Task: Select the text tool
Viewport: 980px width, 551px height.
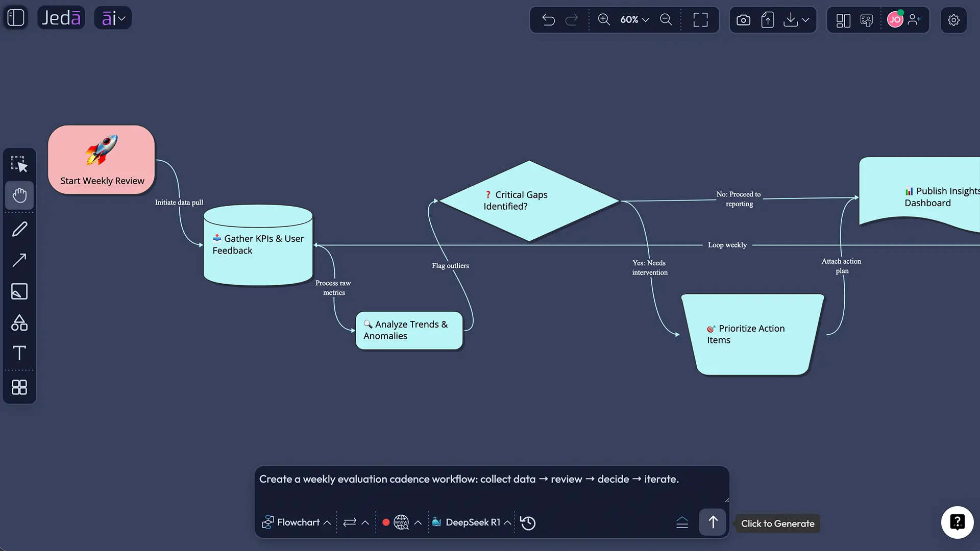Action: (x=19, y=353)
